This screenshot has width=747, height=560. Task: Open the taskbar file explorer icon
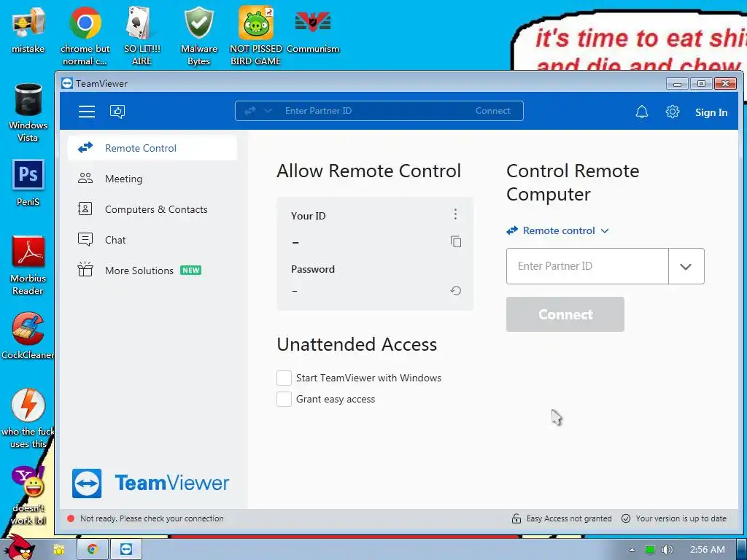pyautogui.click(x=58, y=550)
